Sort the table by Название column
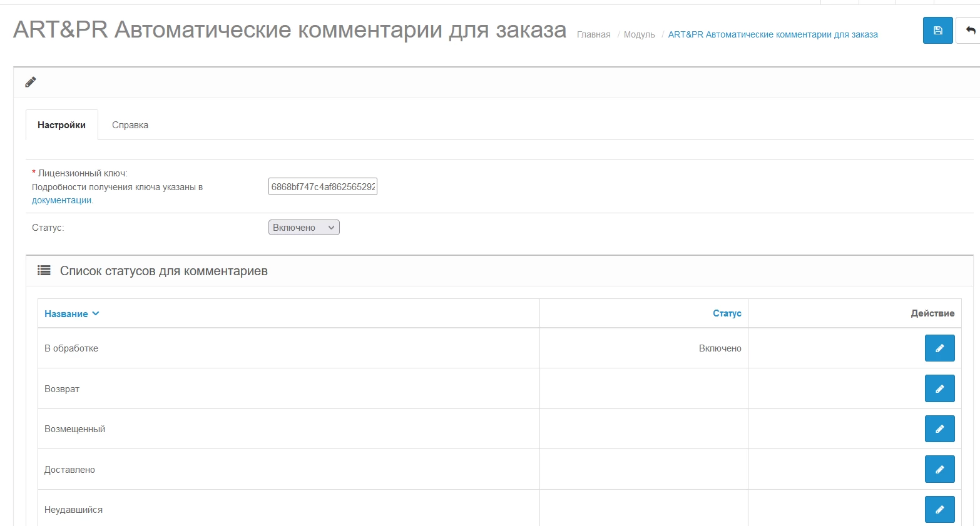The image size is (980, 526). click(71, 314)
